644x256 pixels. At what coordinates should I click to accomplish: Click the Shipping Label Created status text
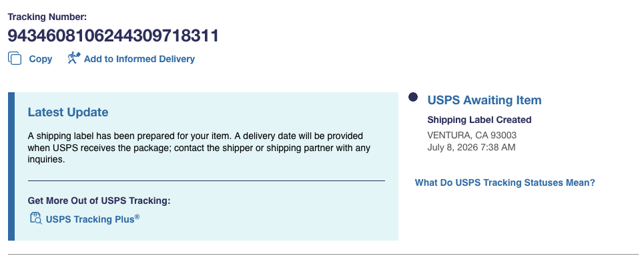pyautogui.click(x=479, y=120)
